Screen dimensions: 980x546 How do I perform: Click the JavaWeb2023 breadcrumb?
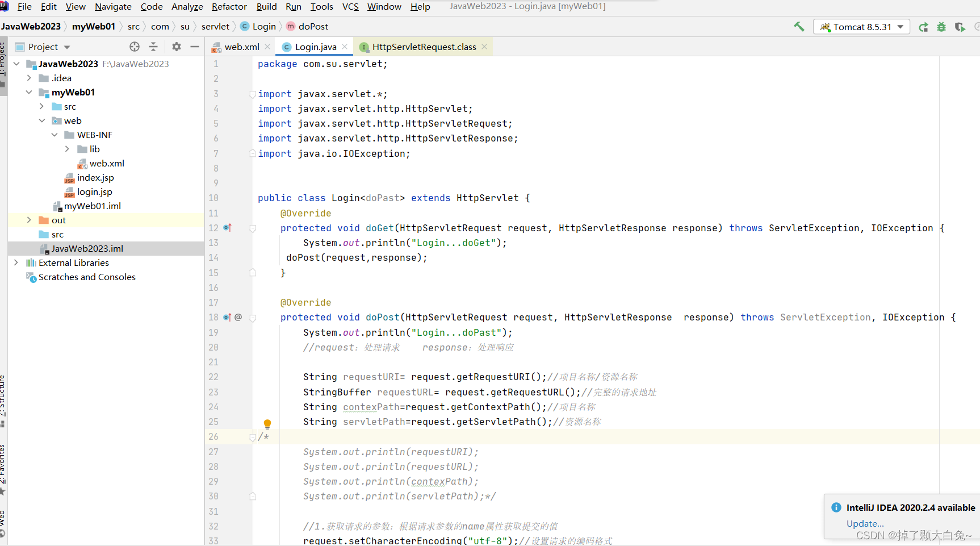coord(31,26)
